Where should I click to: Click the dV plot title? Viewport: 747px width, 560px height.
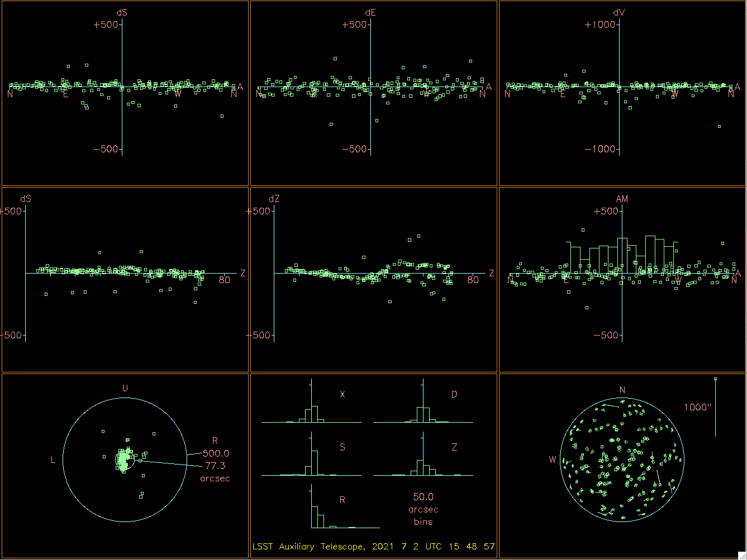tap(619, 12)
